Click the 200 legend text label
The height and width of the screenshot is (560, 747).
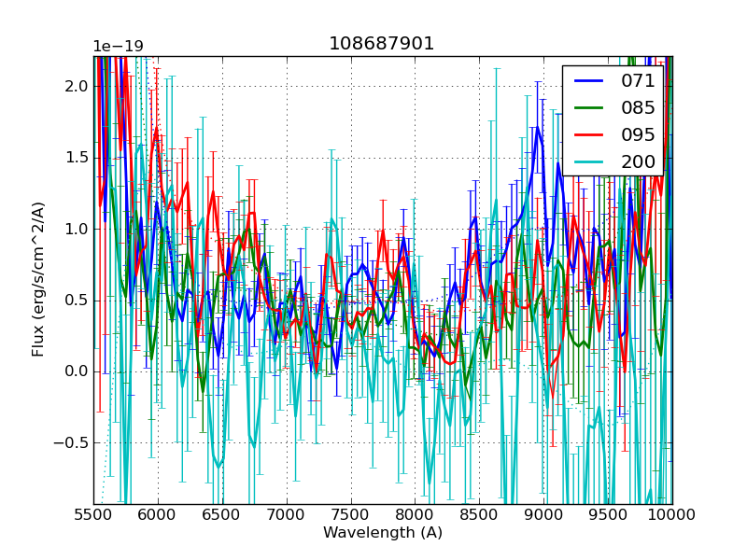point(638,161)
